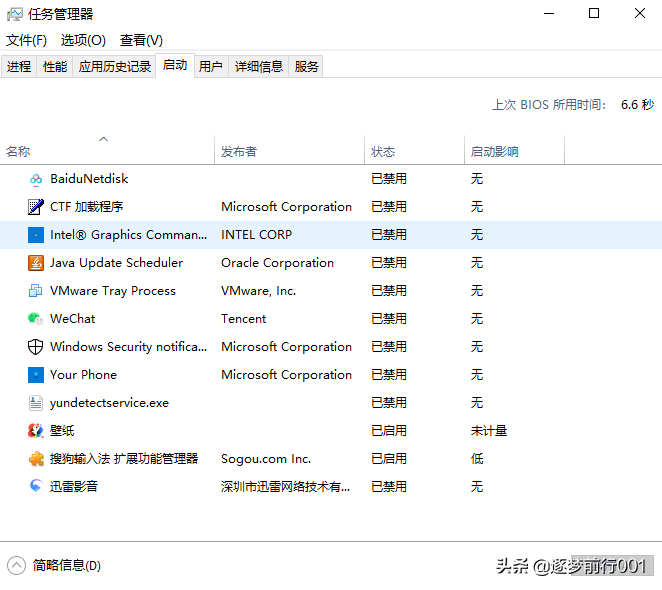Open the 服务 tab

click(306, 66)
